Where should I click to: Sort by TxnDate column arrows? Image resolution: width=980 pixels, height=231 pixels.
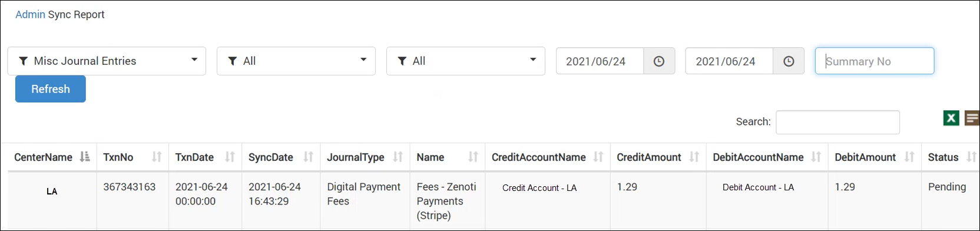[x=230, y=157]
